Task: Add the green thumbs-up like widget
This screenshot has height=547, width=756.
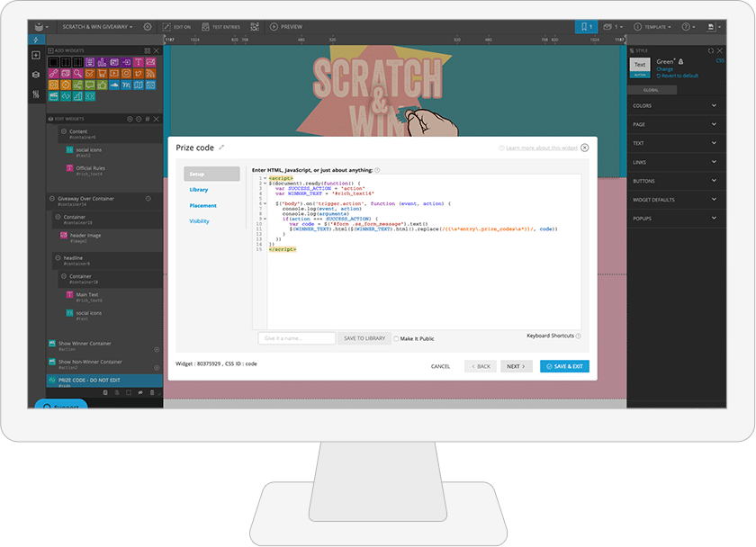Action: point(102,85)
